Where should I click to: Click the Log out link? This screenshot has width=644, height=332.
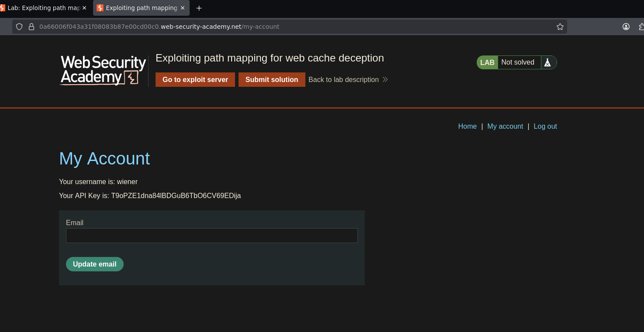tap(545, 126)
